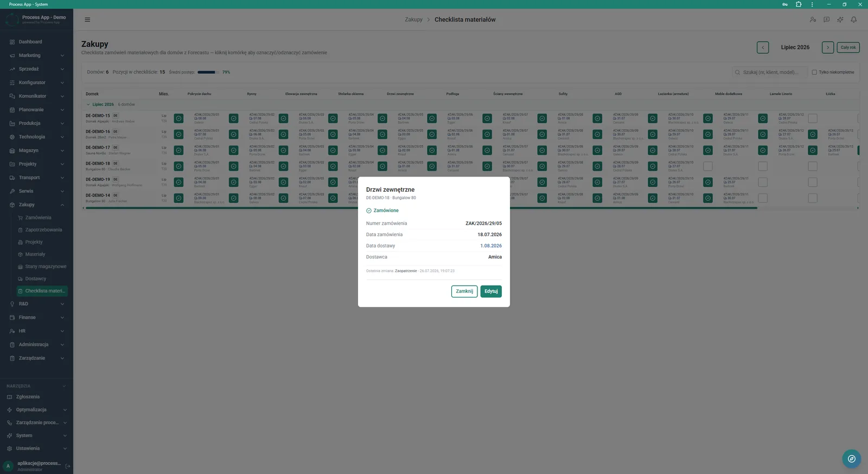The height and width of the screenshot is (474, 868).
Task: Open the title bar three-dots menu
Action: (x=812, y=4)
